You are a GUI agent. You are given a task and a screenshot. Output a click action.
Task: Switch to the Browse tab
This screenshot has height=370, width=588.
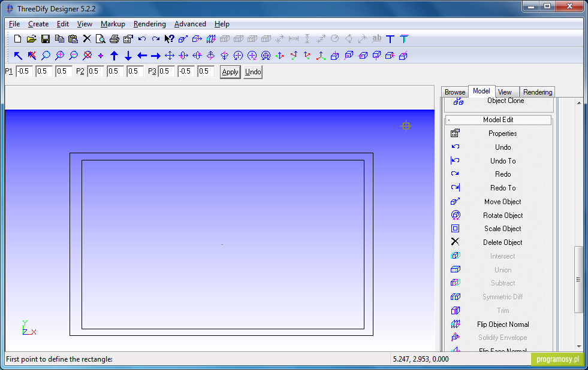455,92
